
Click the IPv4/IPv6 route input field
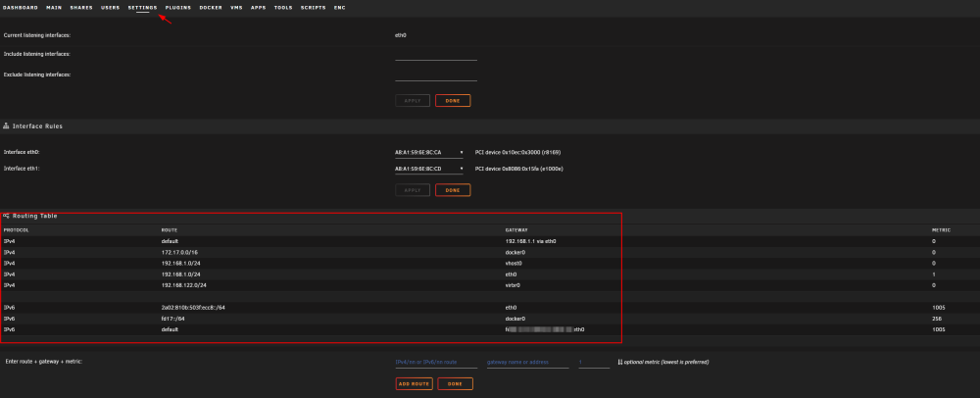436,363
